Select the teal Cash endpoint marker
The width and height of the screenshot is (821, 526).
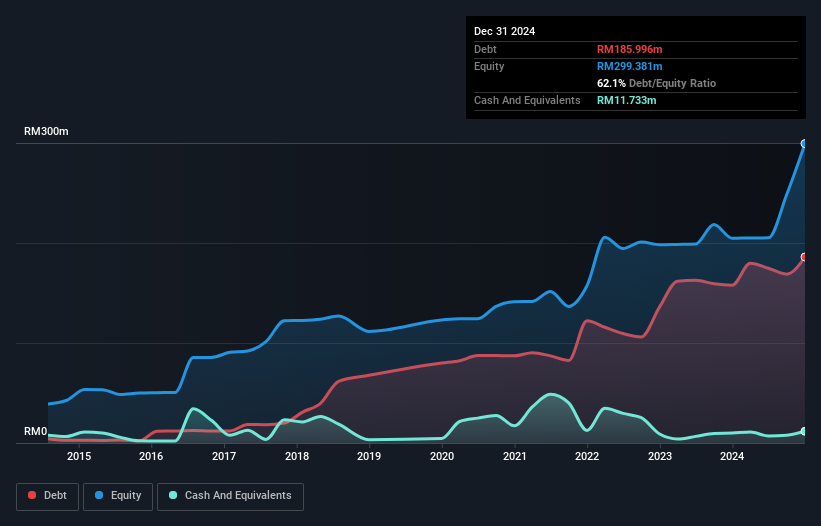(804, 431)
